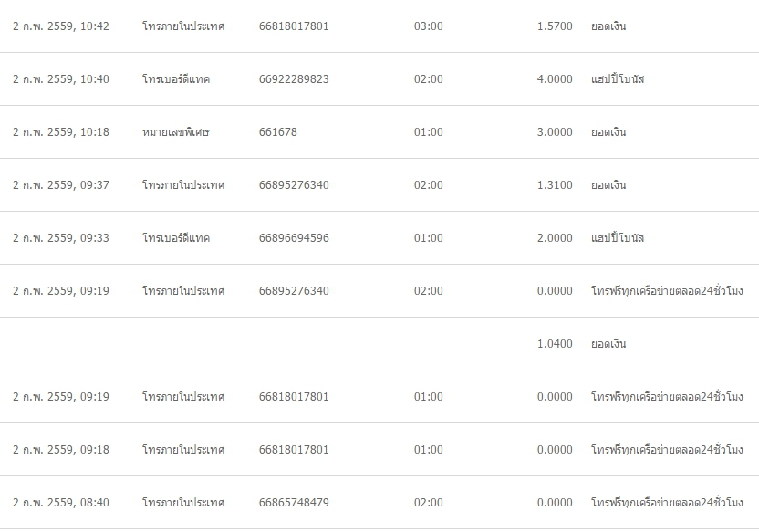Select the 1.5700 charge amount

click(x=555, y=26)
